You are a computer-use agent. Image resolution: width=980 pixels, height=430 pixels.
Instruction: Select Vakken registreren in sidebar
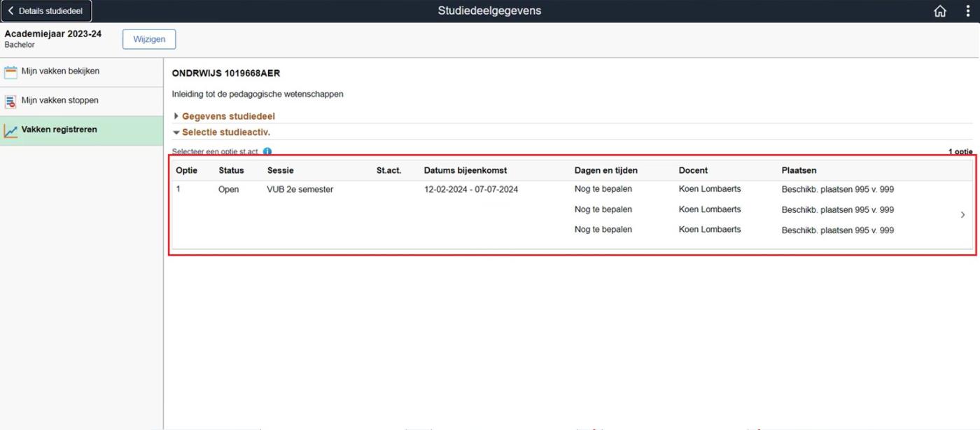click(x=59, y=130)
